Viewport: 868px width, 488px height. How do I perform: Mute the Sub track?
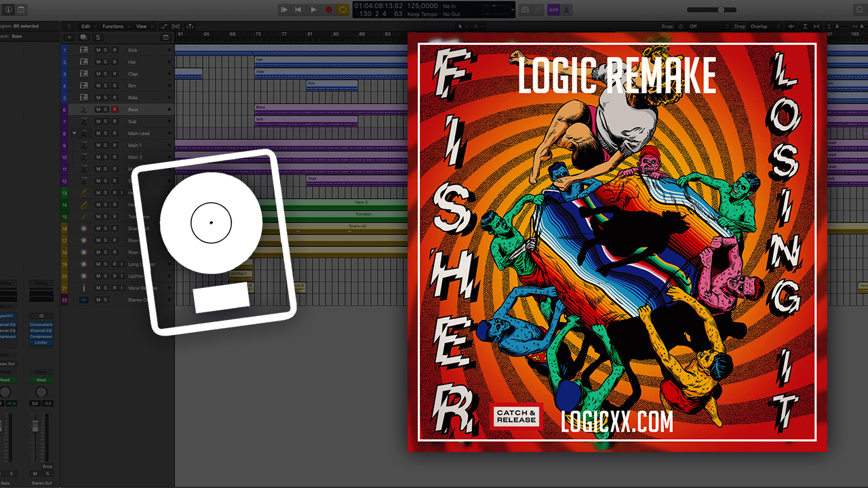point(98,121)
